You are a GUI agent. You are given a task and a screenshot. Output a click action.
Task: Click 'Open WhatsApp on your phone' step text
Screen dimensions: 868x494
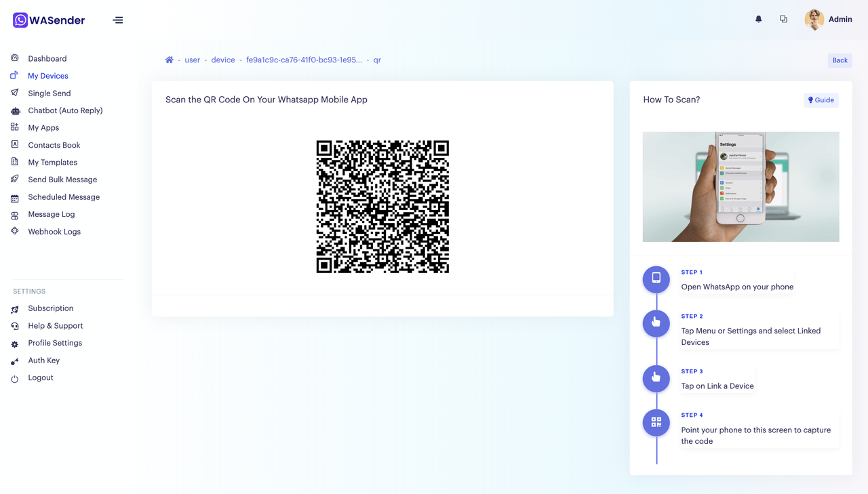(737, 287)
